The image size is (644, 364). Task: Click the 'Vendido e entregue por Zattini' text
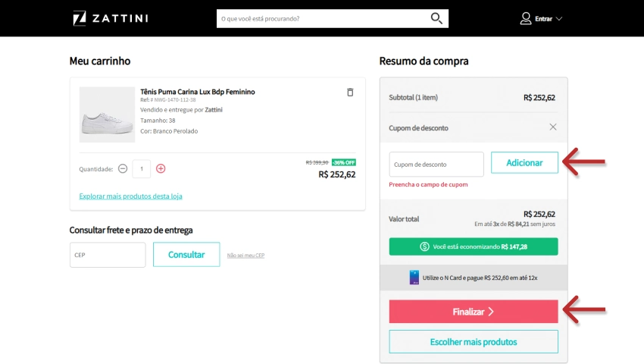pos(181,110)
